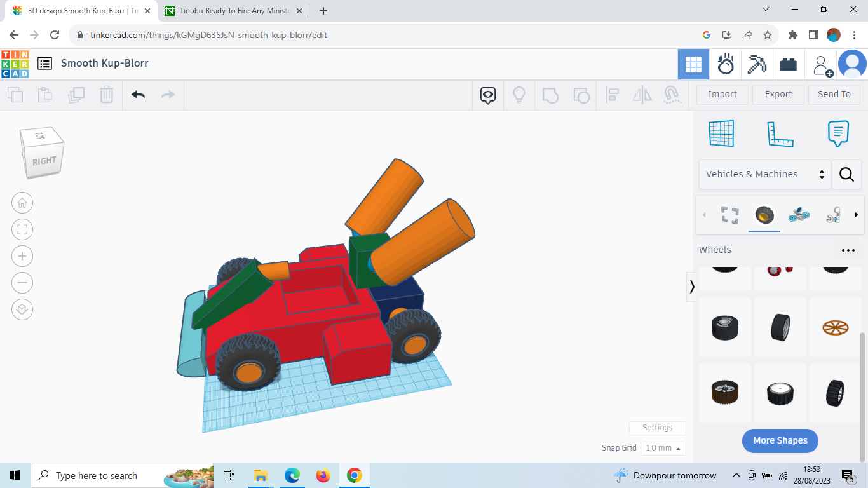Toggle show hidden objects with the lightbulb
Image resolution: width=868 pixels, height=488 pixels.
519,94
